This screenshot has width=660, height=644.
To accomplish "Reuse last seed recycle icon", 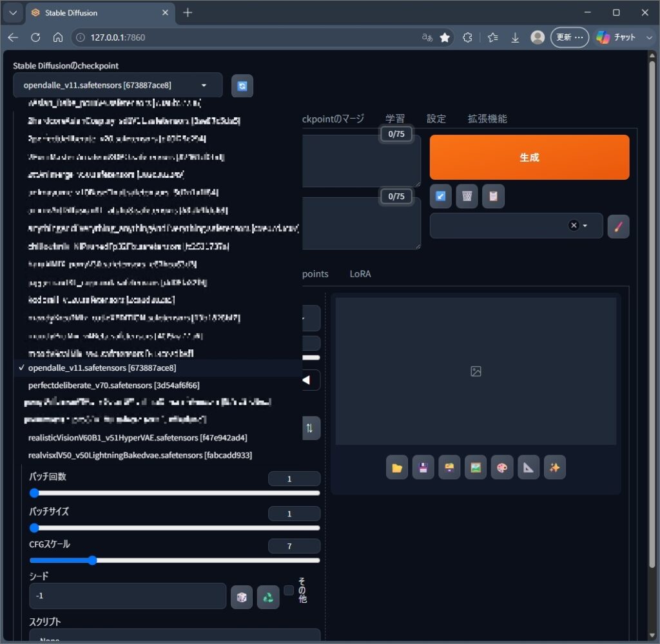I will [268, 598].
